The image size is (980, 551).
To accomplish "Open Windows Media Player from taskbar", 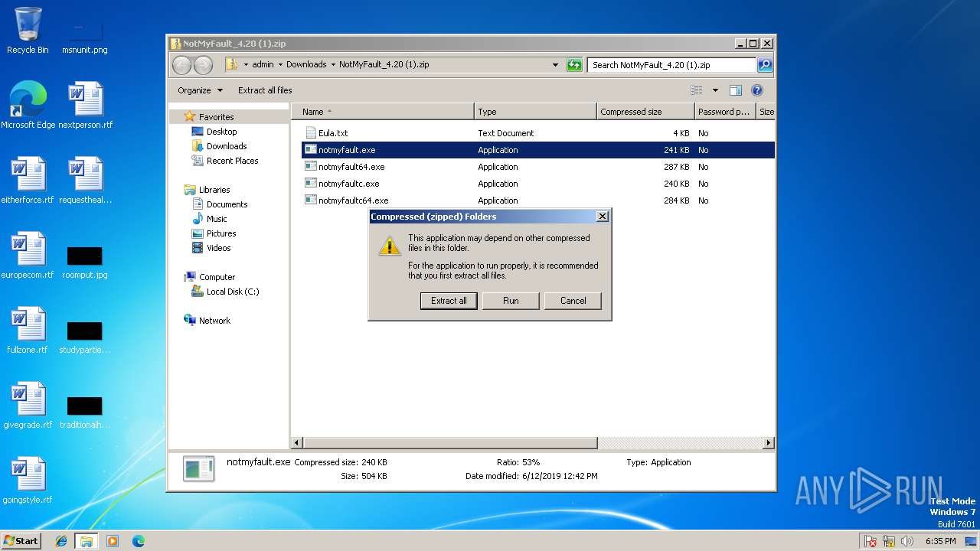I will tap(113, 541).
